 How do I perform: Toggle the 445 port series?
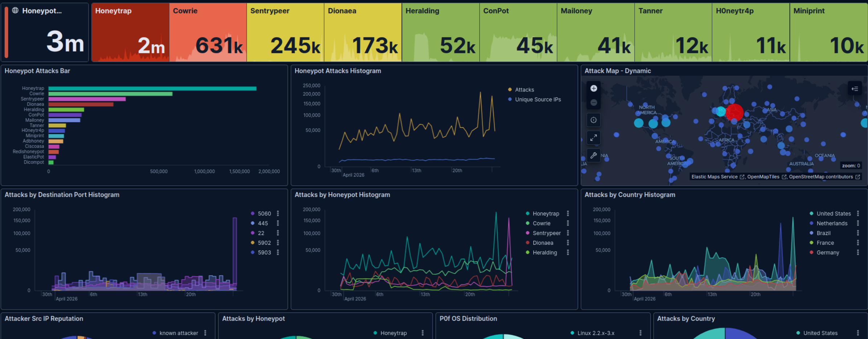(263, 223)
